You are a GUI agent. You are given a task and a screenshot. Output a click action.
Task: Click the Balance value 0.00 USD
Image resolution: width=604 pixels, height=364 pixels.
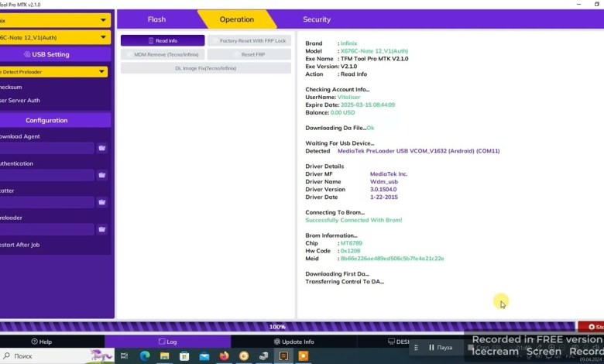(342, 112)
